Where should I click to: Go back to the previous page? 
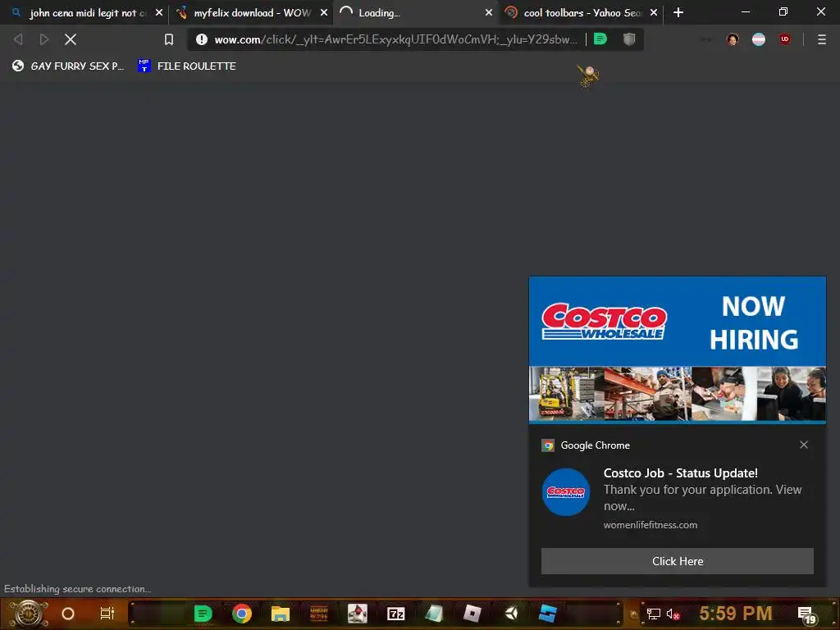(18, 39)
